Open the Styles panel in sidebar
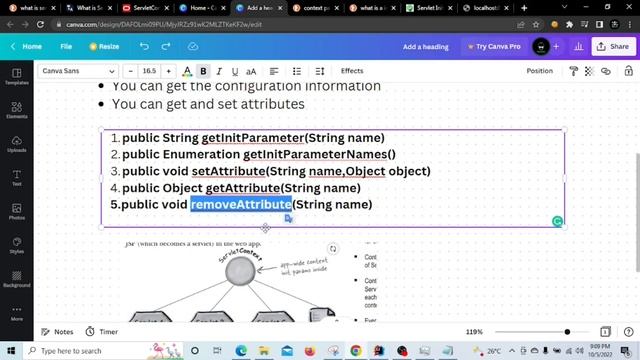Screen dimensions: 640x360 [17, 246]
